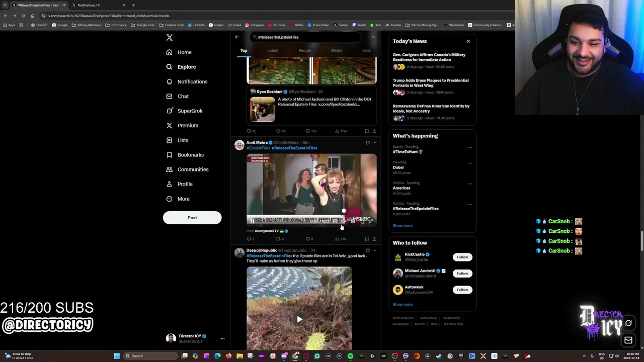The image size is (644, 362).
Task: Bookmark the post quoting Ryan Rozbiani
Action: (367, 131)
